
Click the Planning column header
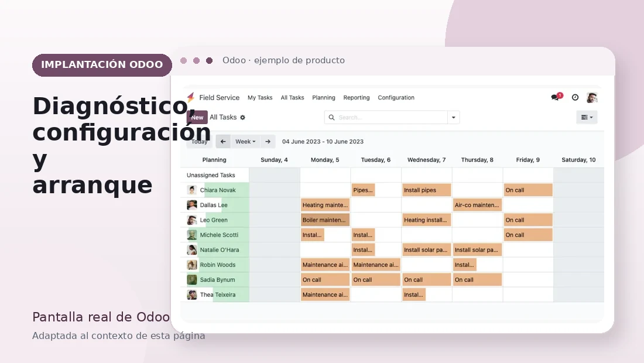click(214, 160)
